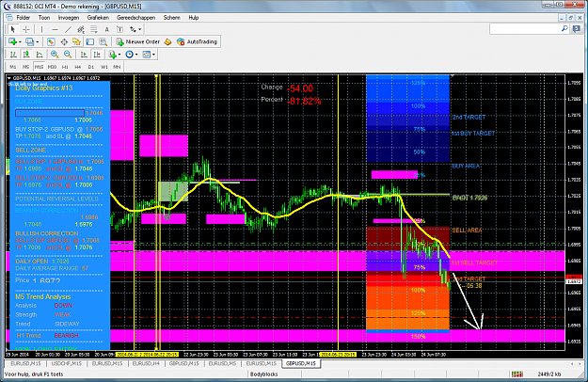Screen dimensions: 588x382
Task: Set timeframe to MN
Action: coord(117,67)
